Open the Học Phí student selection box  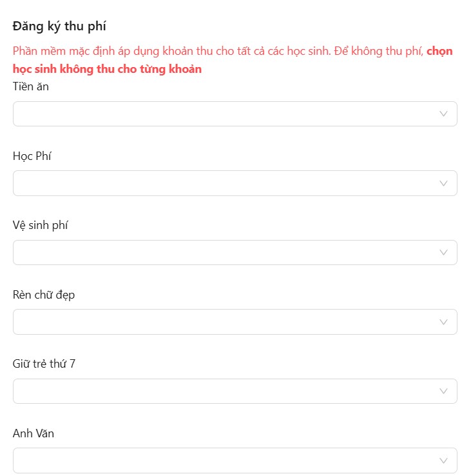click(x=226, y=183)
